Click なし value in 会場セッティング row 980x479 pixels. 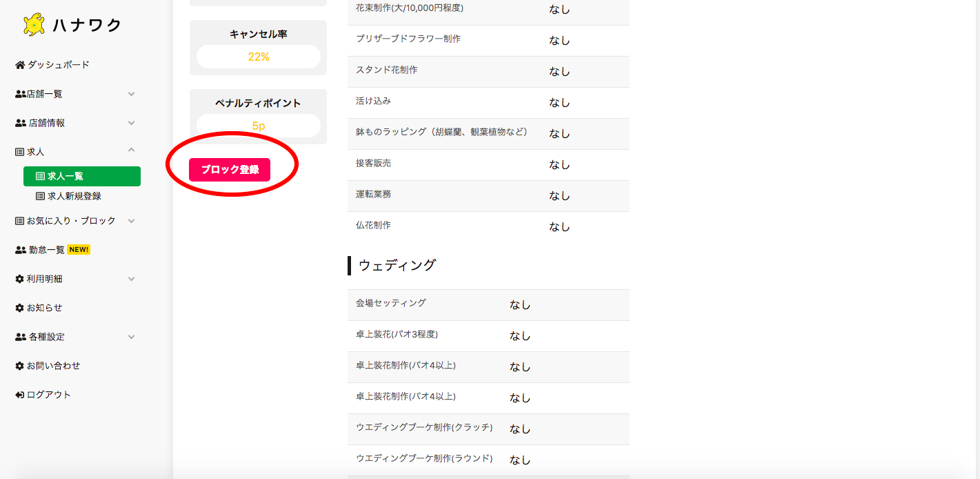click(520, 304)
